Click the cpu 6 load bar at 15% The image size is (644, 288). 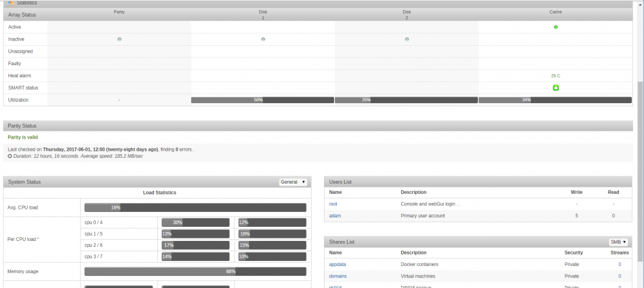(x=272, y=245)
